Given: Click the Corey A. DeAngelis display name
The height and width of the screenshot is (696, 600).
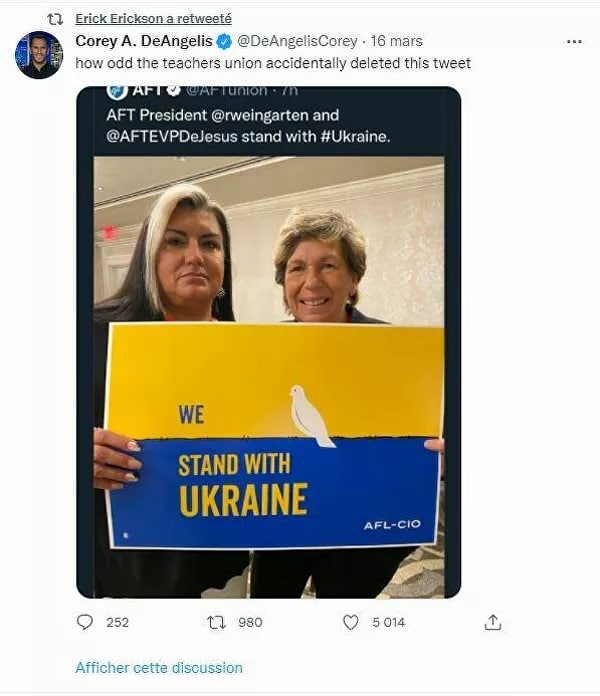Looking at the screenshot, I should point(144,41).
